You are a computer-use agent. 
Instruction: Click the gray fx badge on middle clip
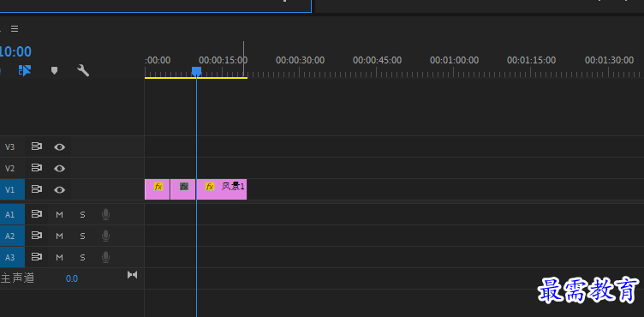184,187
